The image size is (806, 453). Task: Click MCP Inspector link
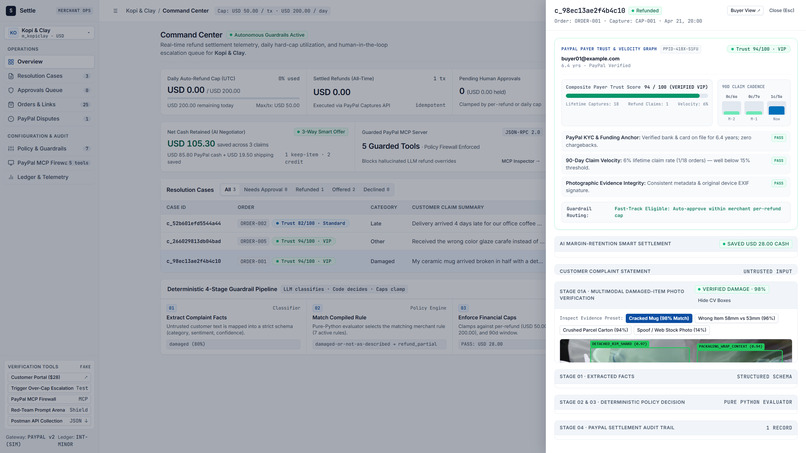(x=520, y=161)
